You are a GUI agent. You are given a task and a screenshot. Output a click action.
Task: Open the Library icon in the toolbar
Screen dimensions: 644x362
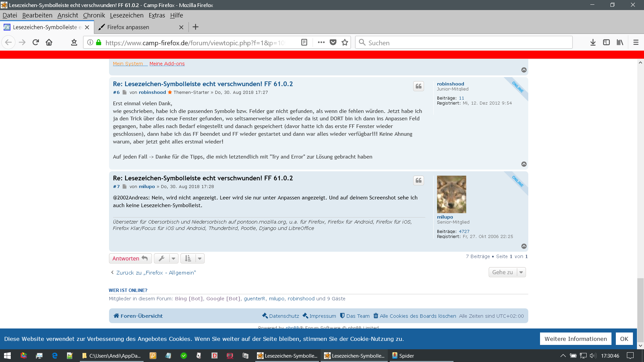pyautogui.click(x=620, y=43)
